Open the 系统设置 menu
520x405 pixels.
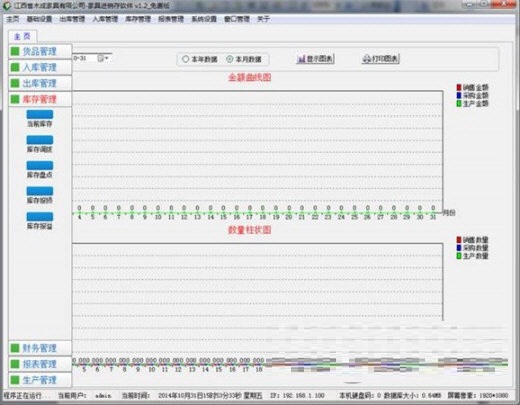coord(204,19)
